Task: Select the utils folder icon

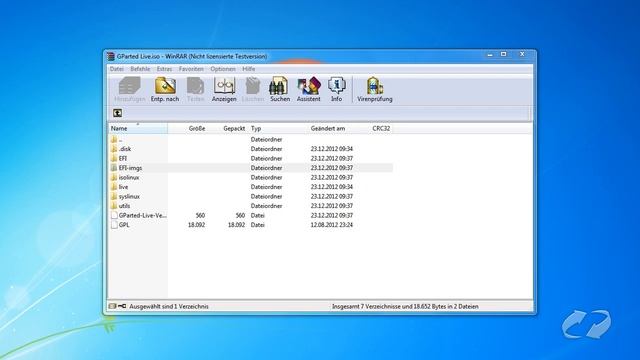Action: coord(114,206)
